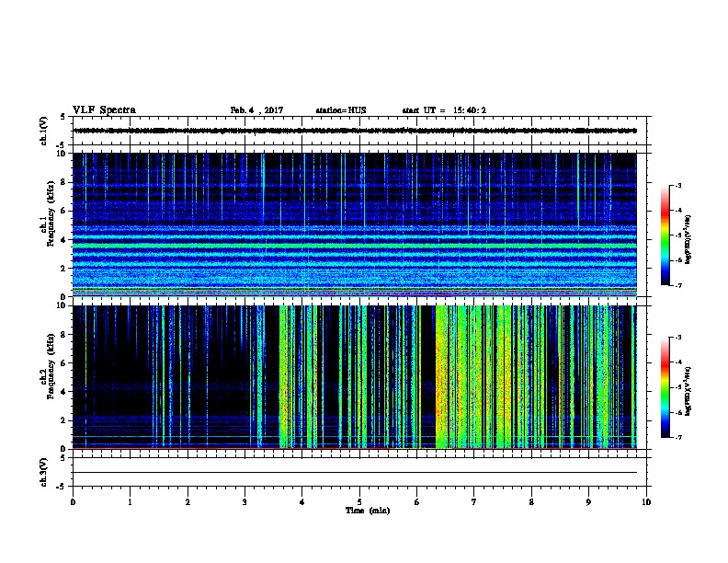Click the "8" kHz tick on ch.1 frequency axis
Screen dimensions: 728x563
63,182
